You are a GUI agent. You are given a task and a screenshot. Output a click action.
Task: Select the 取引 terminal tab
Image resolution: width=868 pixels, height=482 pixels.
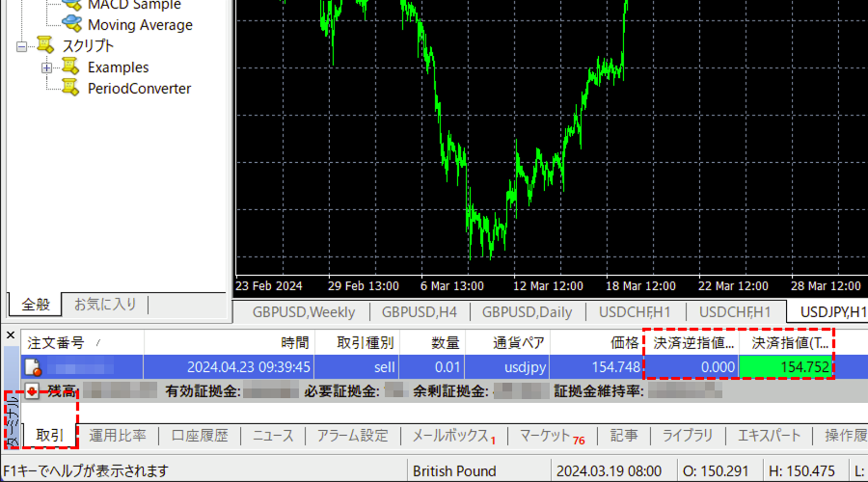50,436
